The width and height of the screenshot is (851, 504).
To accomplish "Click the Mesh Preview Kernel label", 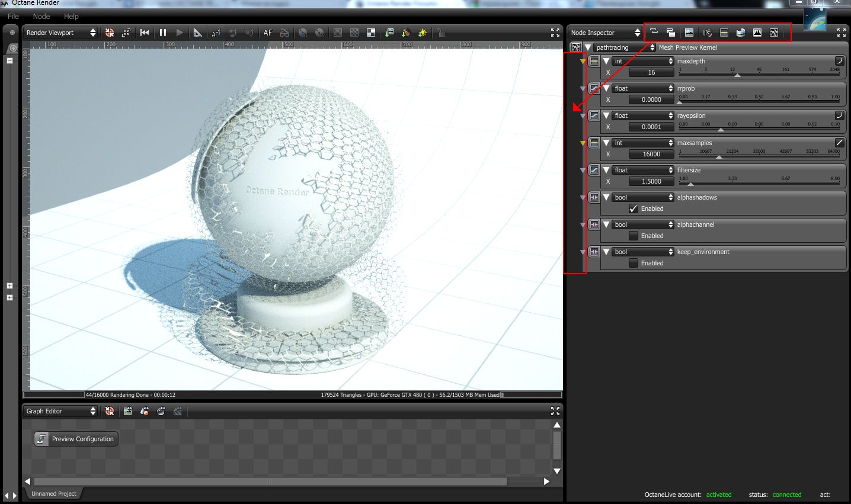I will pos(688,47).
